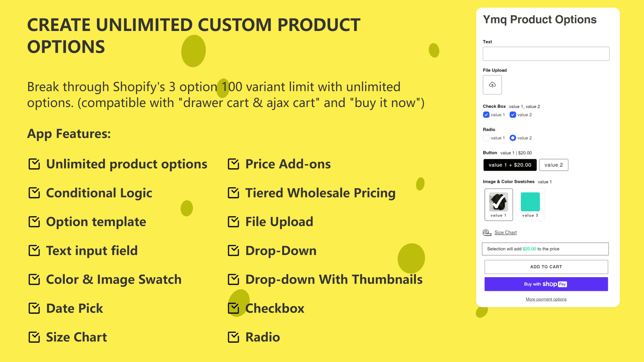Uncheck the value 1 checkbox
This screenshot has height=362, width=644.
pos(486,115)
